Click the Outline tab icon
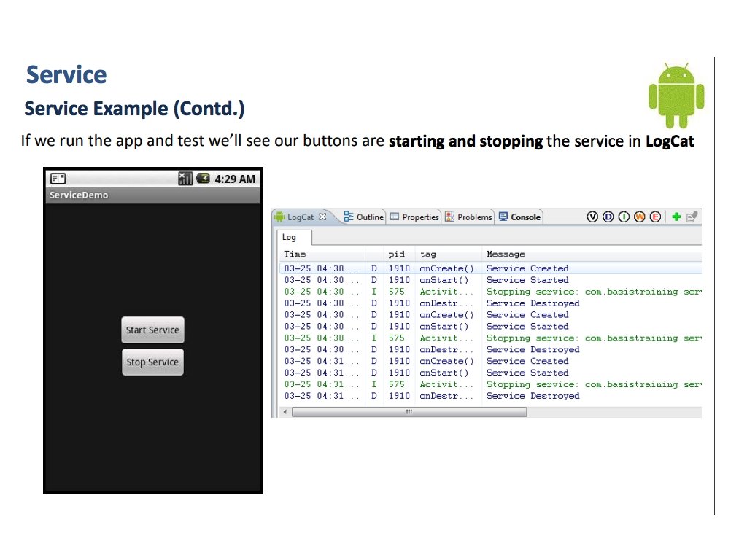The height and width of the screenshot is (560, 747). click(349, 217)
